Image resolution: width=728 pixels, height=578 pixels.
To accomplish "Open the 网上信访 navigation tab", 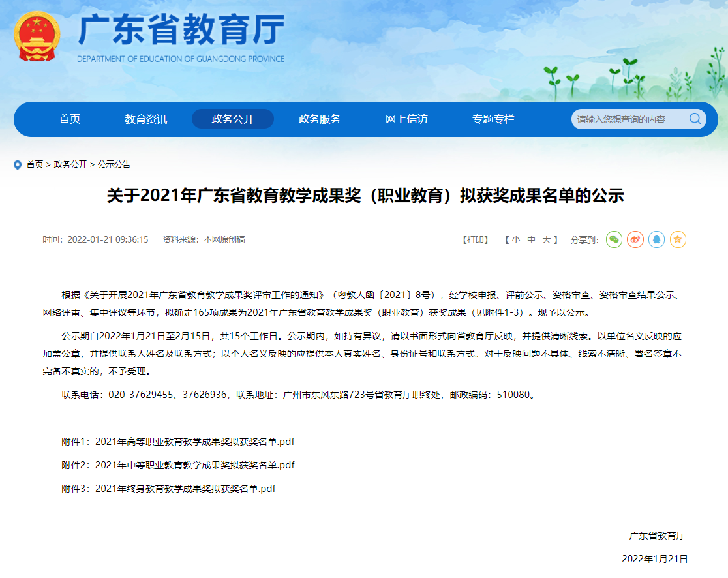I will coord(406,119).
